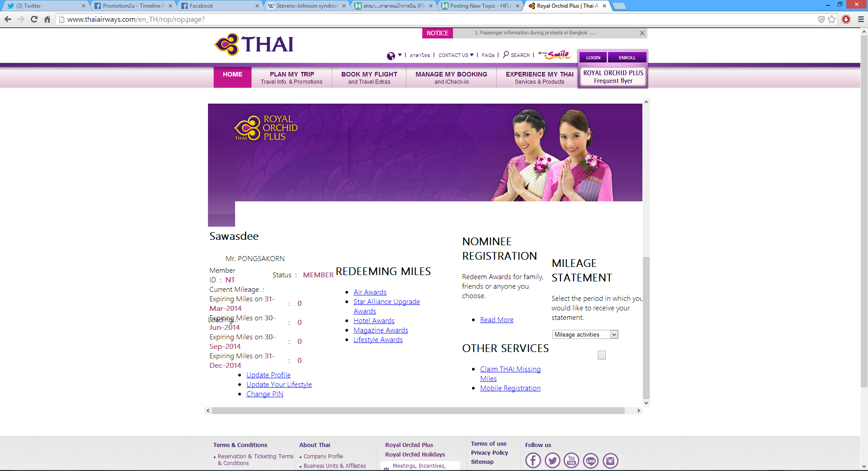
Task: Click the Royal Orchid Plus banner logo
Action: click(266, 128)
